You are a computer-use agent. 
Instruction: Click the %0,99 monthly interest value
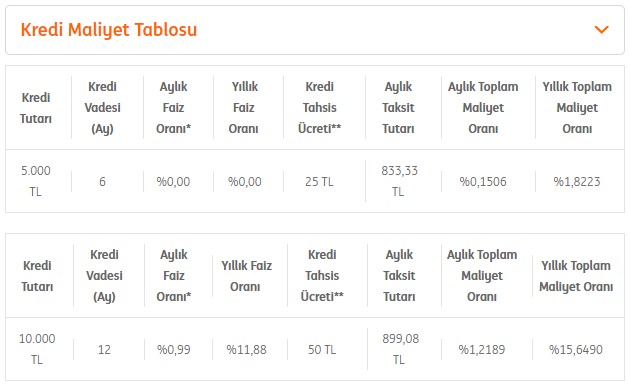[x=174, y=350]
